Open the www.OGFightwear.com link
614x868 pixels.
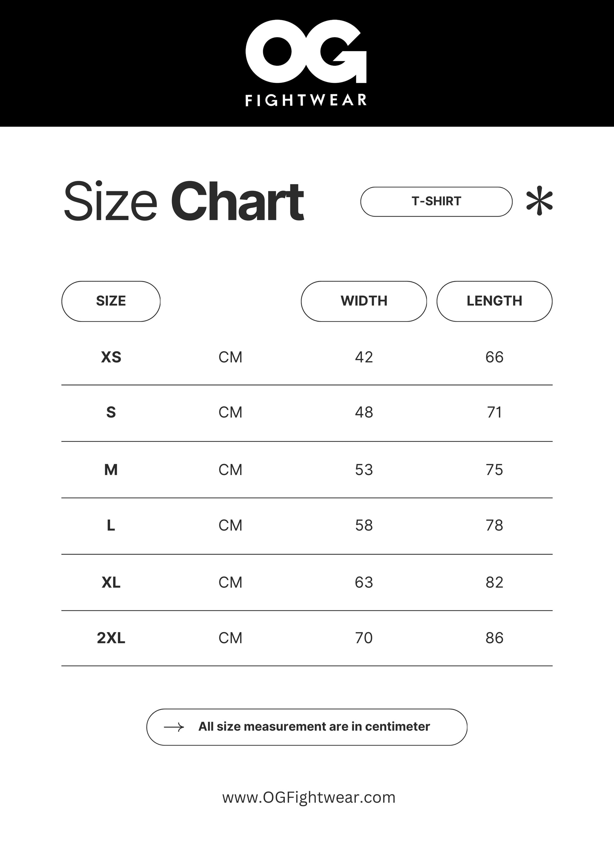pyautogui.click(x=309, y=797)
